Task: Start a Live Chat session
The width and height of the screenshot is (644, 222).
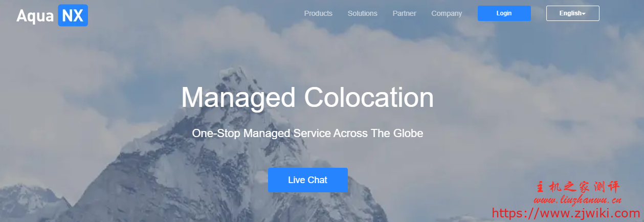Action: pyautogui.click(x=307, y=180)
